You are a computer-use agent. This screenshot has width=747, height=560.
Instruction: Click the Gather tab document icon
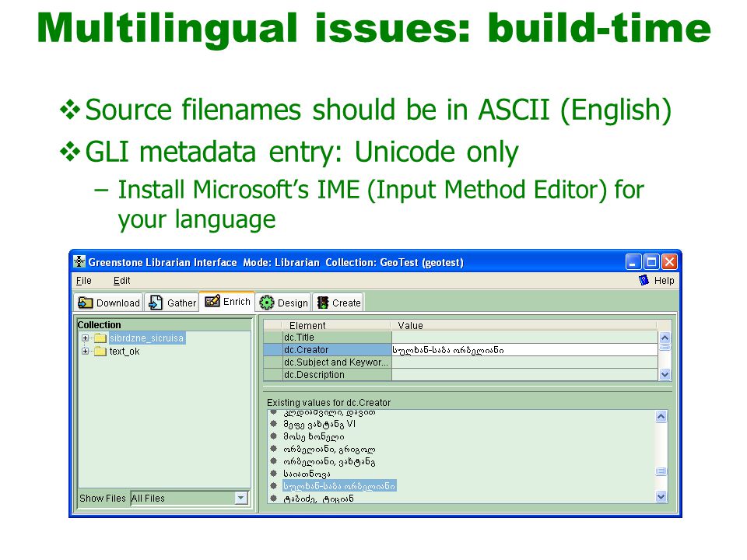156,303
